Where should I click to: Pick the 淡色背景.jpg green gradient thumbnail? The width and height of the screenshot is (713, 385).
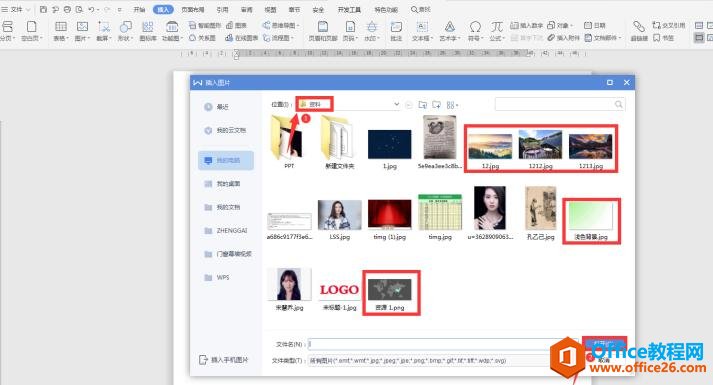coord(591,221)
